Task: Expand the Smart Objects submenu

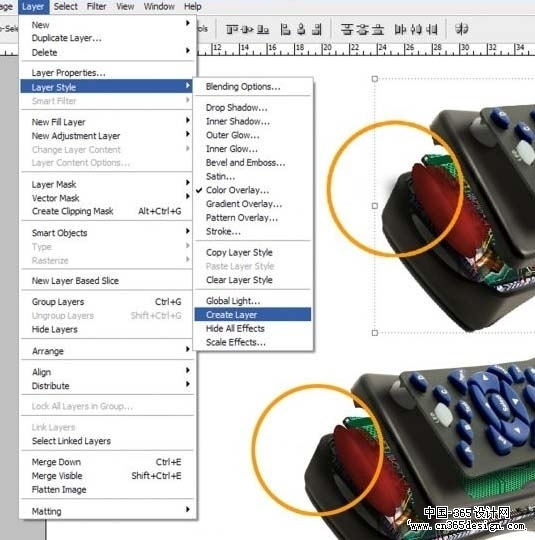Action: click(x=106, y=233)
